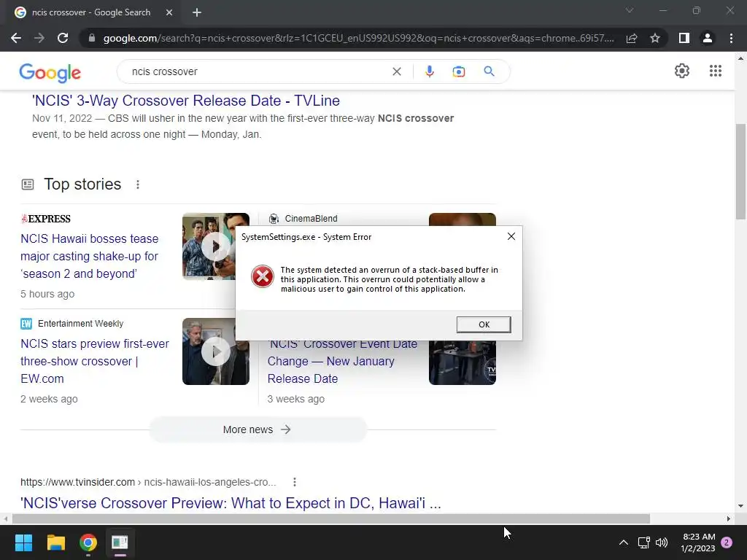Show hidden system tray icons chevron

click(623, 542)
